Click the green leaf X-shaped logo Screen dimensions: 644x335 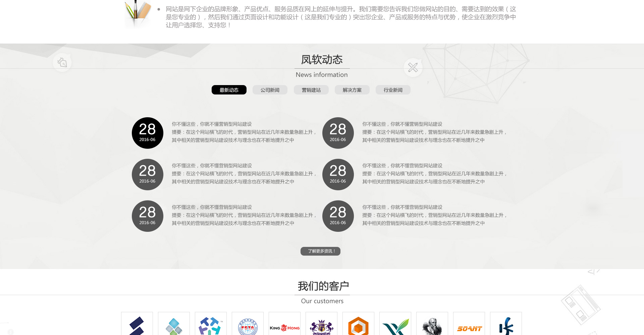tap(395, 326)
